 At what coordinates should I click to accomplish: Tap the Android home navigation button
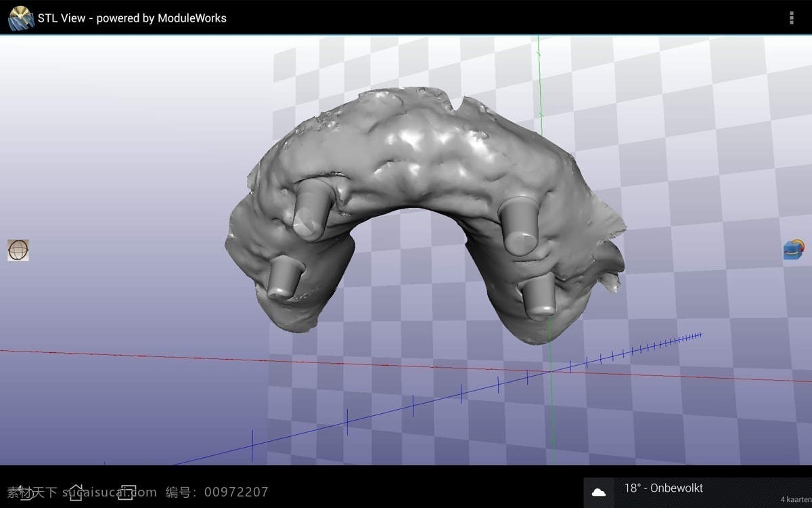tap(75, 492)
